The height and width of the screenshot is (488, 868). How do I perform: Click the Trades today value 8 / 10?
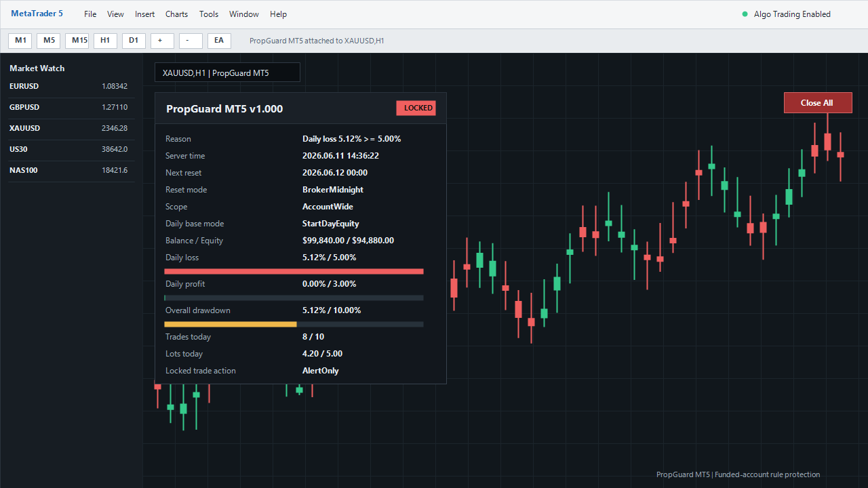tap(313, 337)
